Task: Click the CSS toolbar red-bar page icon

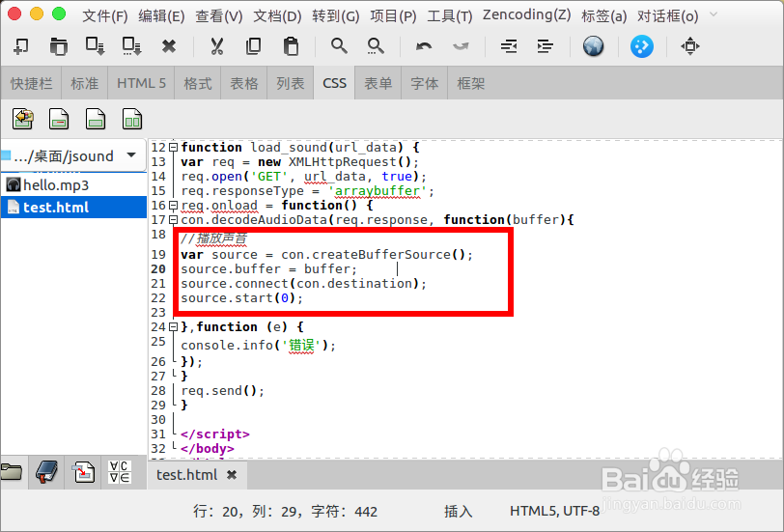Action: coord(59,119)
